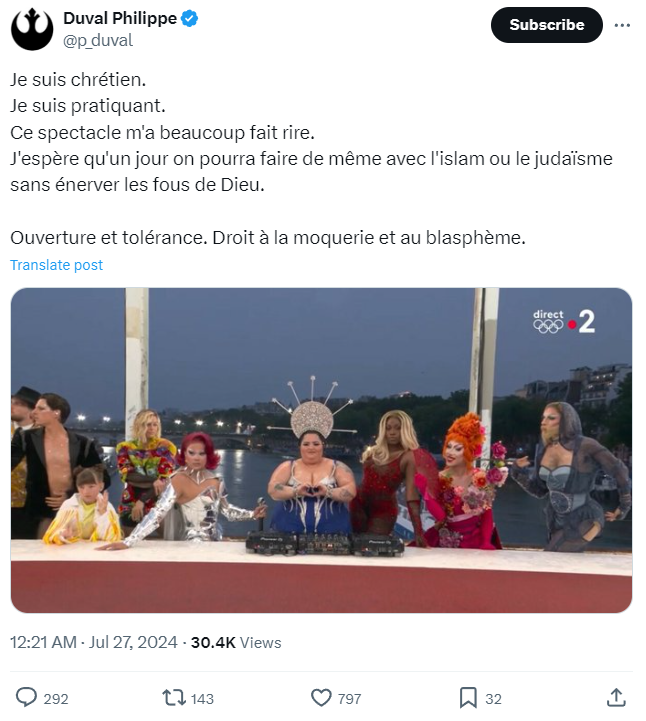Screen dimensions: 646x721
Task: Click the 292 replies count
Action: coord(56,698)
